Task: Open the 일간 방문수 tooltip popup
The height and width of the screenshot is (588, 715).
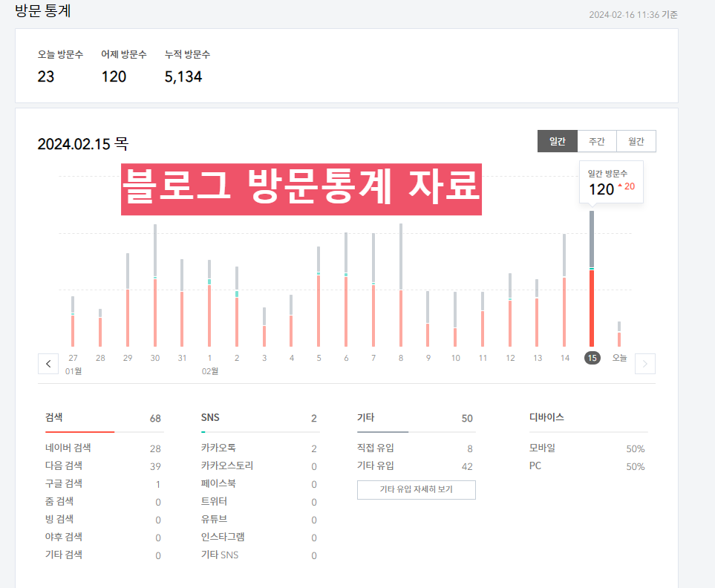Action: 610,182
